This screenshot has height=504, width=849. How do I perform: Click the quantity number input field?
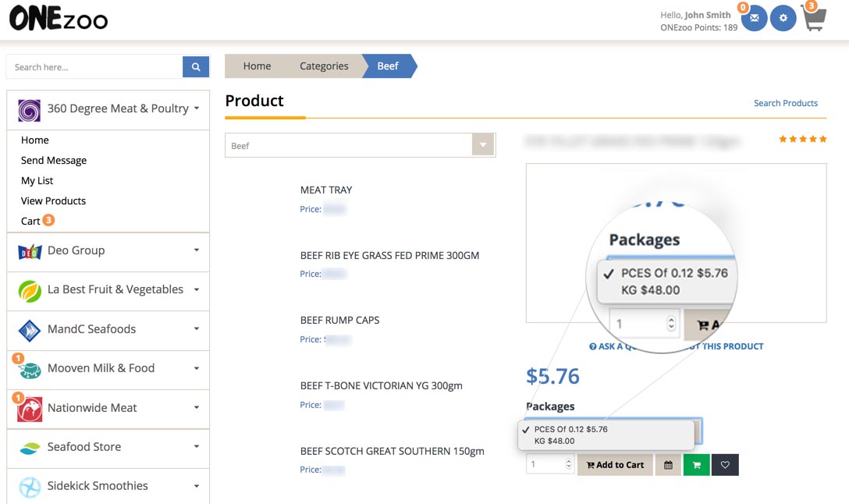tap(549, 464)
